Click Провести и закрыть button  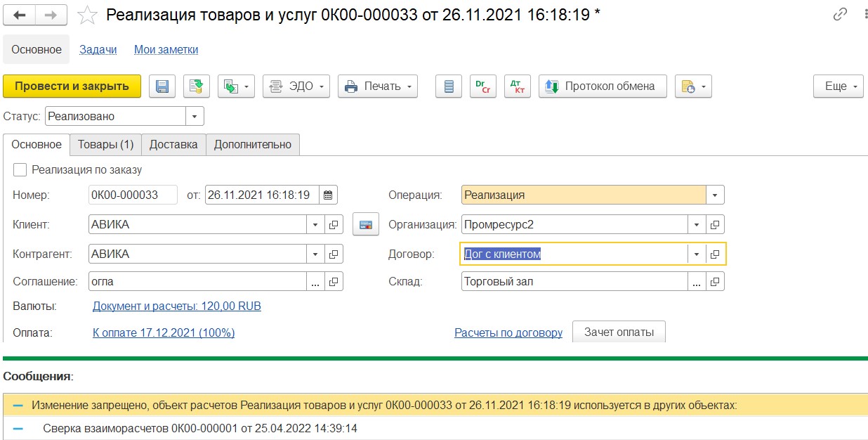[x=72, y=86]
